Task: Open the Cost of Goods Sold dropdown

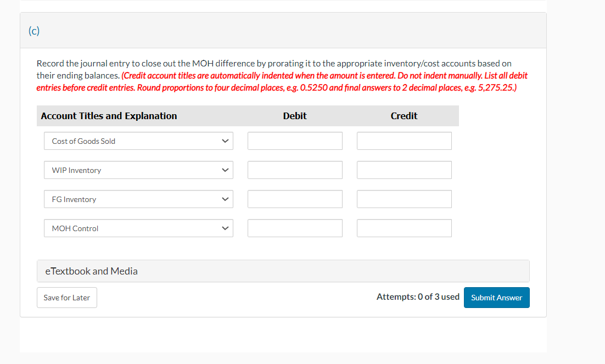Action: pos(138,141)
